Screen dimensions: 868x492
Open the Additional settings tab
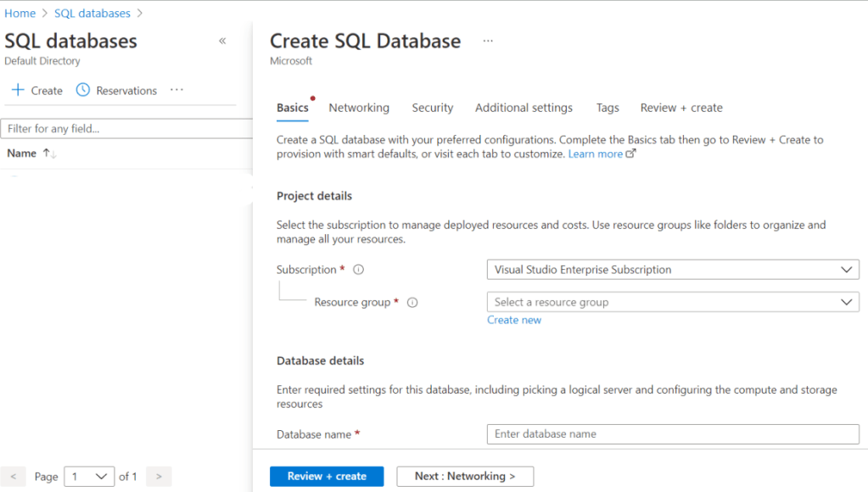(524, 108)
